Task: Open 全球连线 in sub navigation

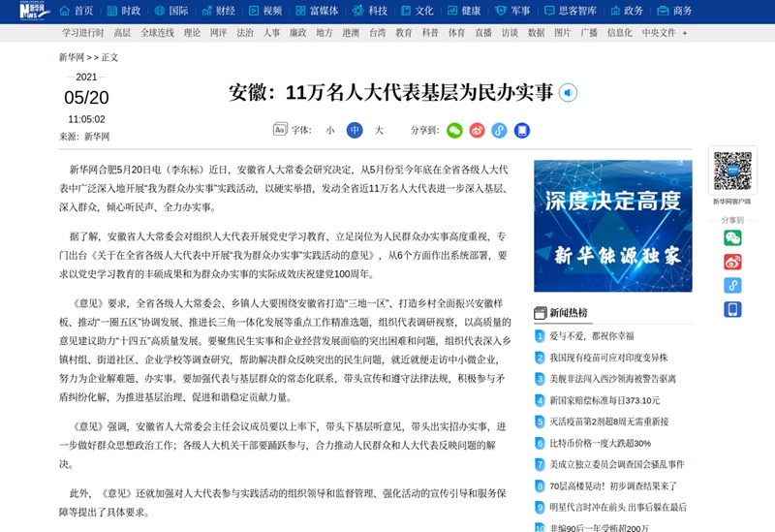Action: click(x=157, y=33)
